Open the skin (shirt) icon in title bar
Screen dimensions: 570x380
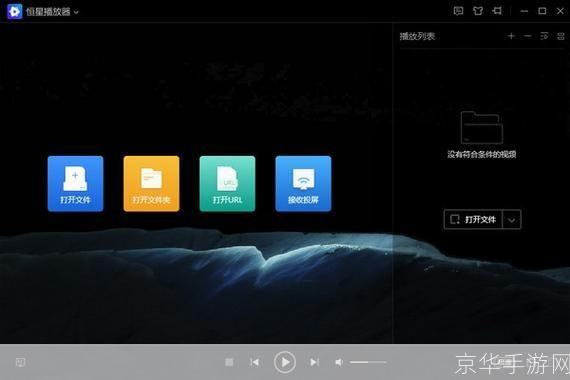tap(478, 11)
